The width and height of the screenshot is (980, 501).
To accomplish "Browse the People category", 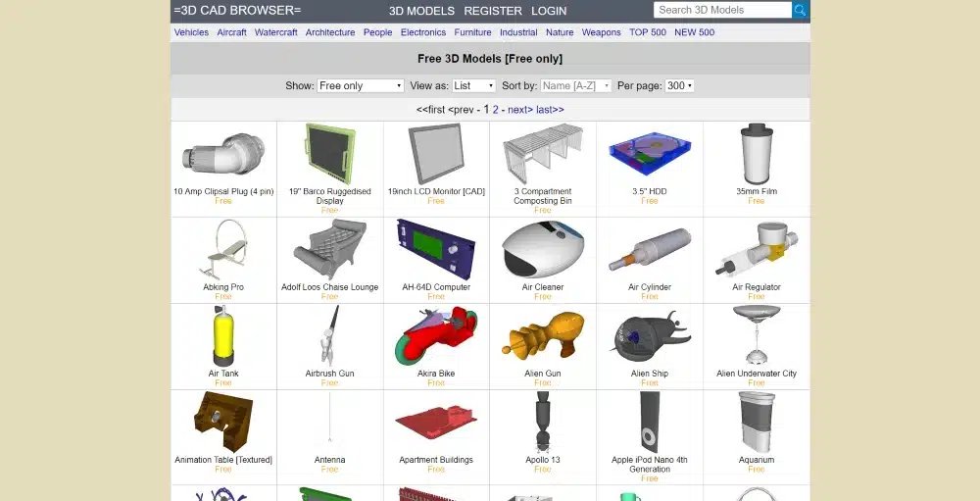I will [x=377, y=32].
